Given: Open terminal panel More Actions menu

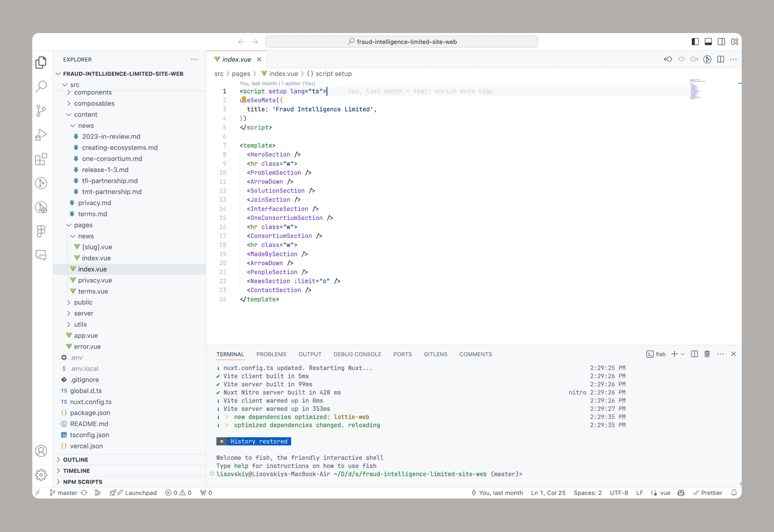Looking at the screenshot, I should [720, 354].
